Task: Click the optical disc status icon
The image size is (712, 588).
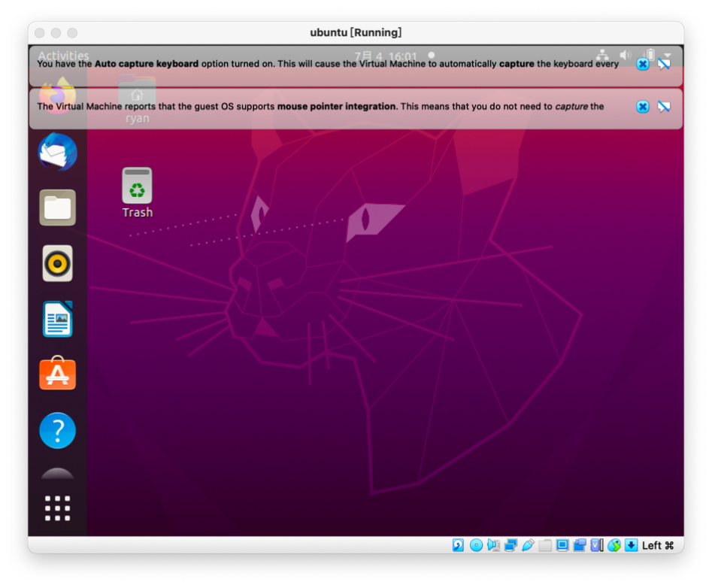Action: click(476, 545)
